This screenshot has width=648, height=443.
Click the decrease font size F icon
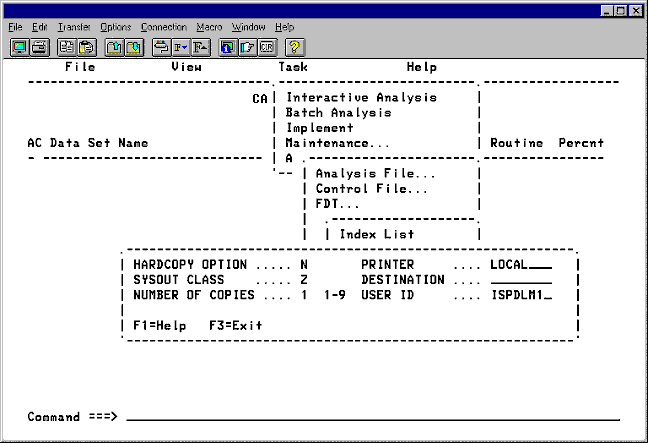pyautogui.click(x=181, y=46)
